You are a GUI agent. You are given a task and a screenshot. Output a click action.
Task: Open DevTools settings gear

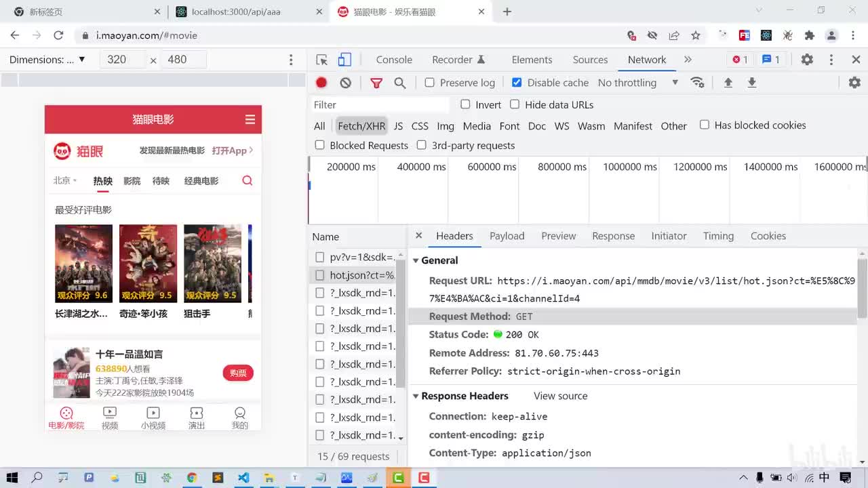[807, 60]
